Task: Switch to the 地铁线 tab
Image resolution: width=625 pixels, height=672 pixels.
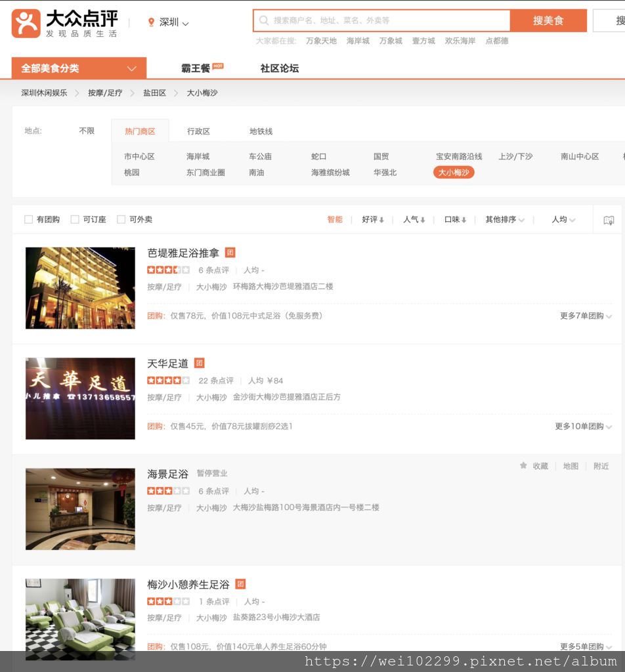Action: pyautogui.click(x=261, y=131)
